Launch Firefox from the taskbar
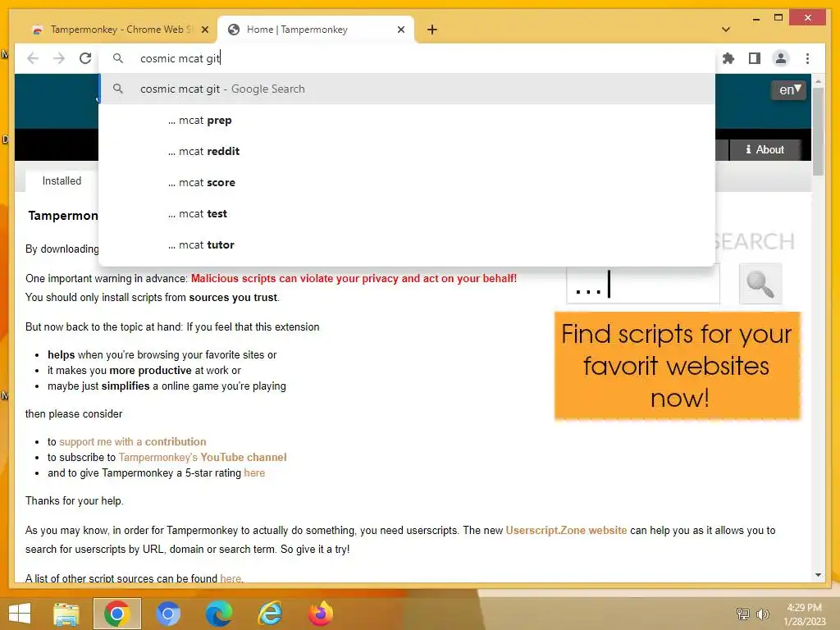 click(321, 614)
